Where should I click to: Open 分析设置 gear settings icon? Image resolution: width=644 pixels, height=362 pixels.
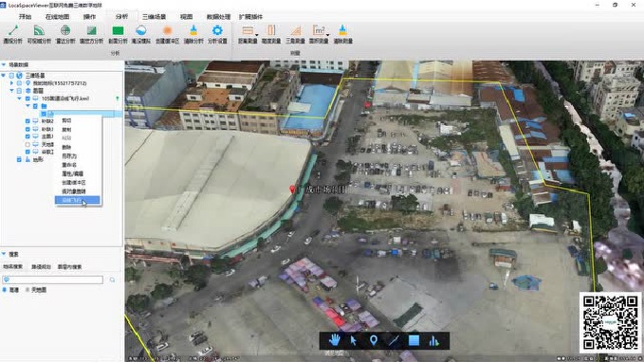coord(217,30)
